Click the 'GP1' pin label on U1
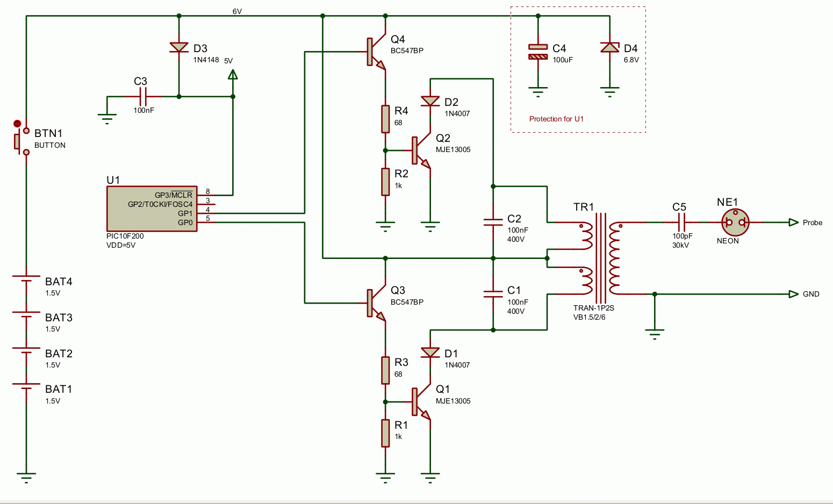Viewport: 833px width, 504px height. [x=185, y=213]
